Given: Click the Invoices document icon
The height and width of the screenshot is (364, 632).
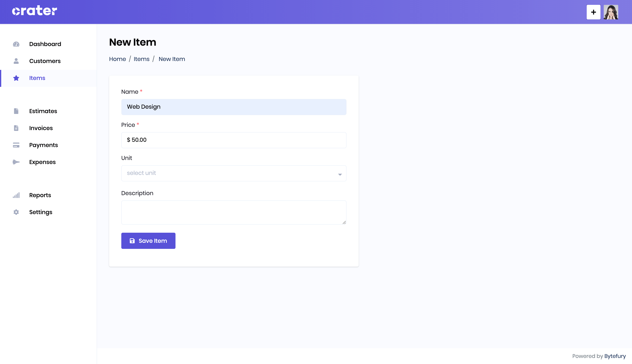Looking at the screenshot, I should click(16, 128).
